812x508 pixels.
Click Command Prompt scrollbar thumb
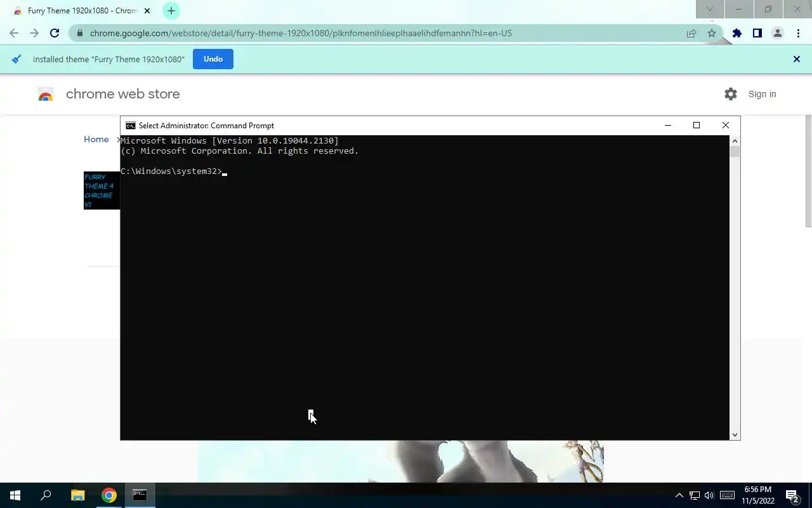click(x=735, y=151)
